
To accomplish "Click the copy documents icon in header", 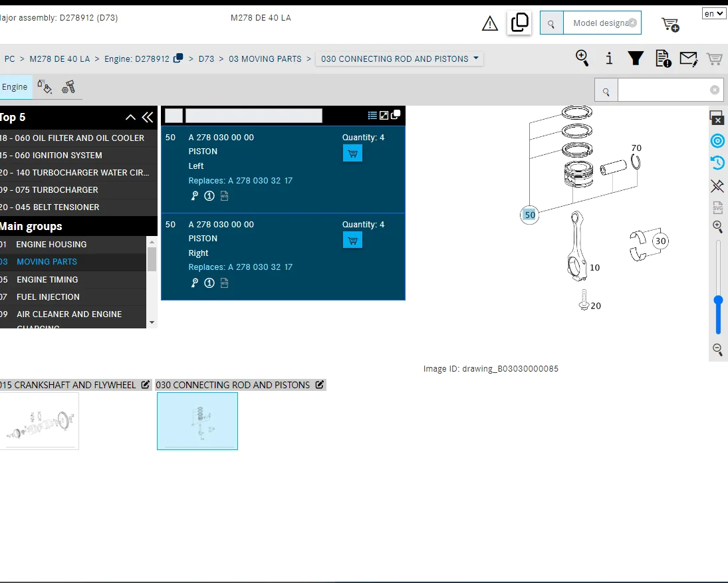I will point(519,23).
